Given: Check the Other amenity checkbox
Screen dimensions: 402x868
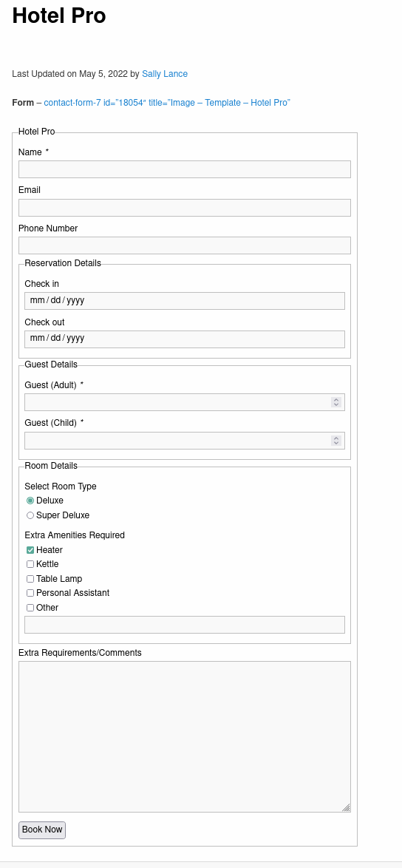Looking at the screenshot, I should 30,608.
